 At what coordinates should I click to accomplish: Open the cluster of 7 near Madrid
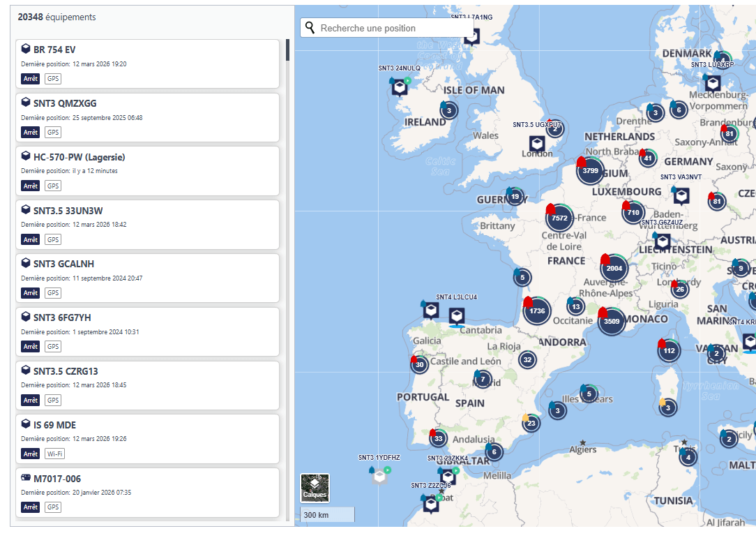[483, 380]
